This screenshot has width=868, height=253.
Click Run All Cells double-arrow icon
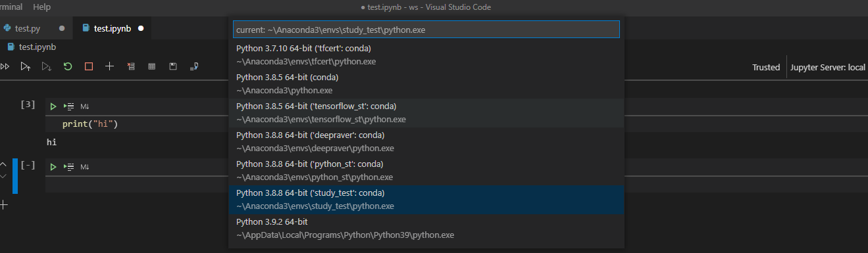(x=5, y=66)
